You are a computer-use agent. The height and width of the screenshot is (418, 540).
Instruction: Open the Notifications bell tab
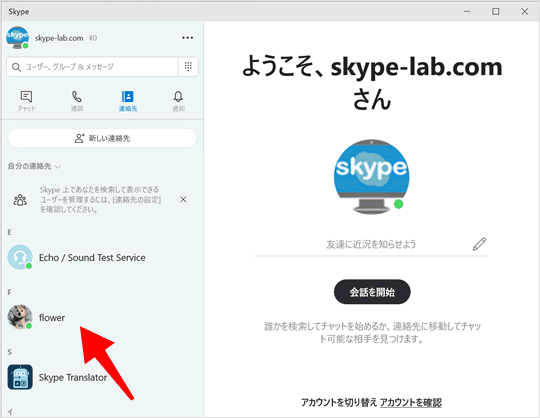[178, 101]
